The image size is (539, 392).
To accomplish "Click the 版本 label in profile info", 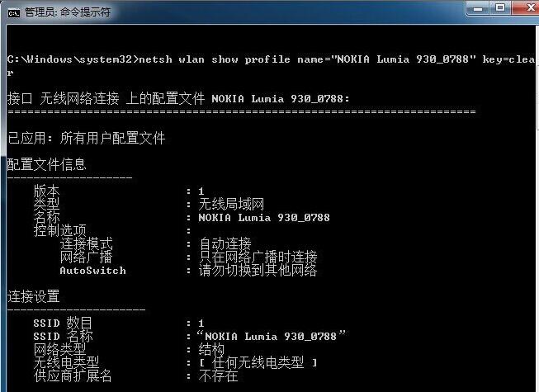I will 46,191.
